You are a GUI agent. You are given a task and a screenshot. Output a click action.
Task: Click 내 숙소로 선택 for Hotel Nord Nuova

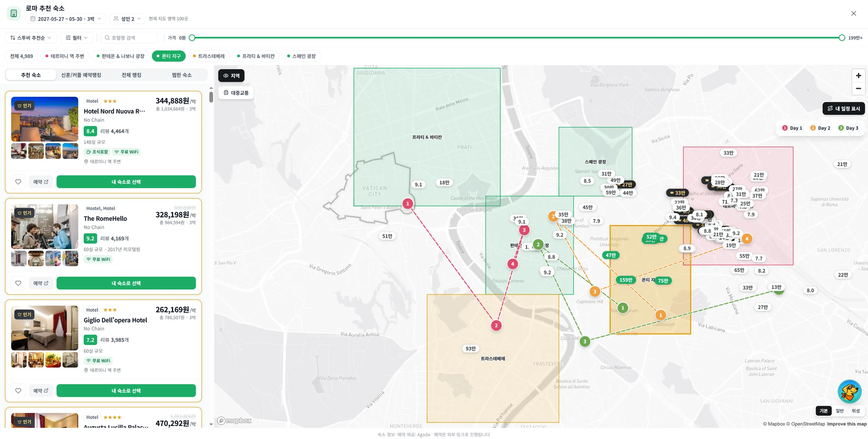[x=126, y=182]
